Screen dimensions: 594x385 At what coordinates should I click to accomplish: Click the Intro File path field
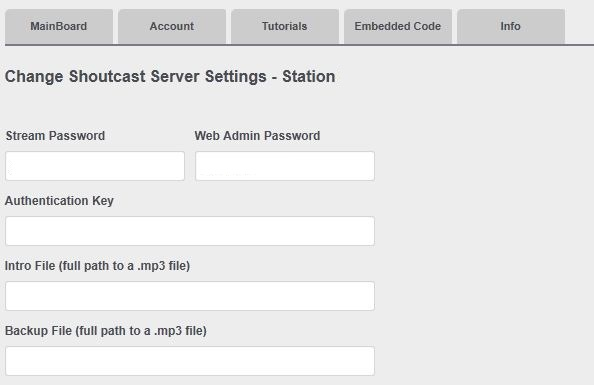click(190, 296)
